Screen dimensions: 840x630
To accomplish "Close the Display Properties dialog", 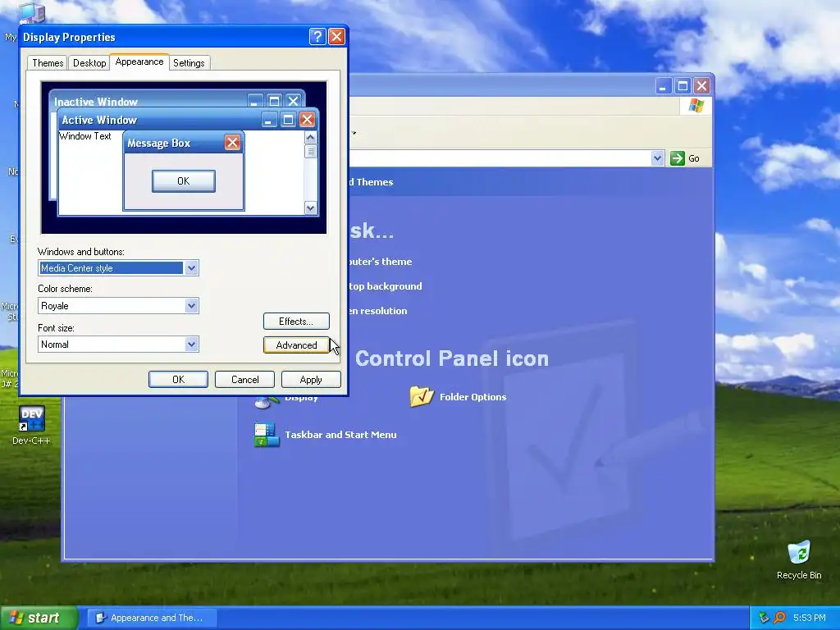I will [336, 36].
